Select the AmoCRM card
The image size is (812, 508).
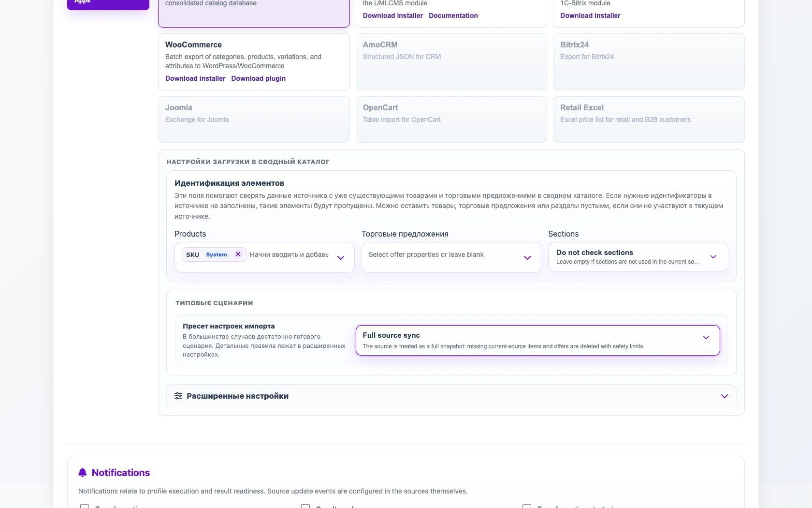451,61
